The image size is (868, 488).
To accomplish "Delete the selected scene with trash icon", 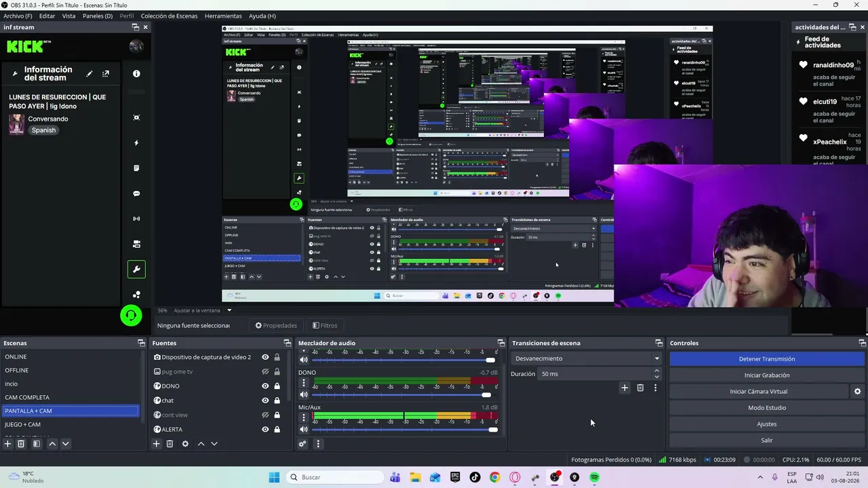I will (x=21, y=444).
